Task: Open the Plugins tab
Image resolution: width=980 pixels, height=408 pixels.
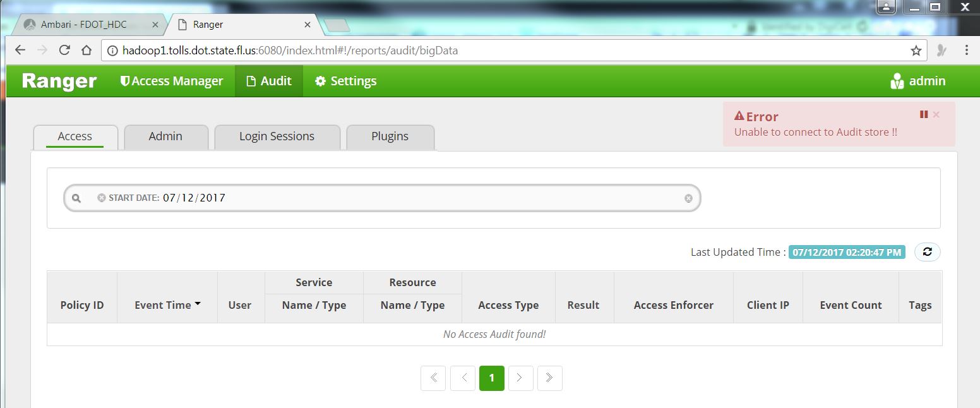Action: pos(390,136)
